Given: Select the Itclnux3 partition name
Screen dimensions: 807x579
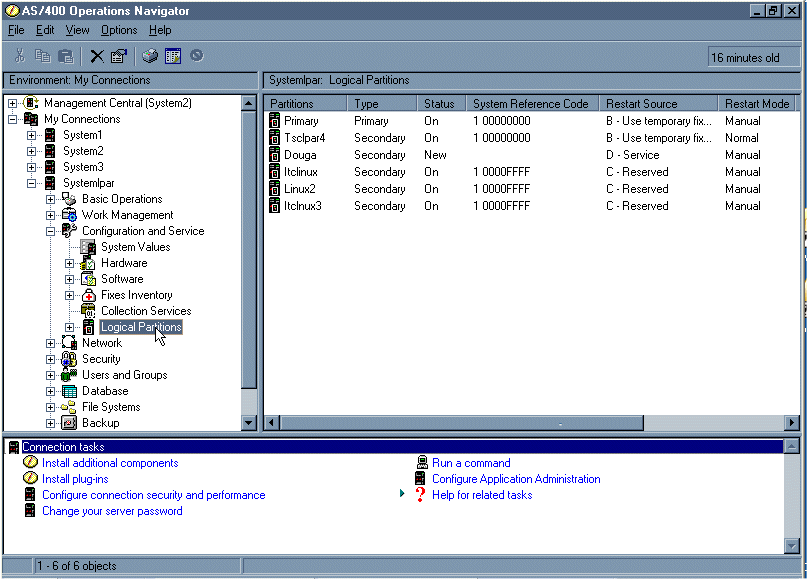Looking at the screenshot, I should pos(303,206).
